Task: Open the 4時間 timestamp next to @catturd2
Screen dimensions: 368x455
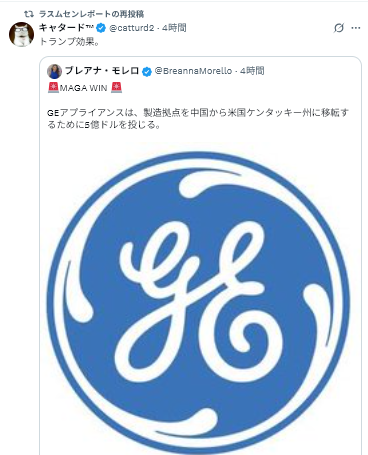Action: click(174, 28)
